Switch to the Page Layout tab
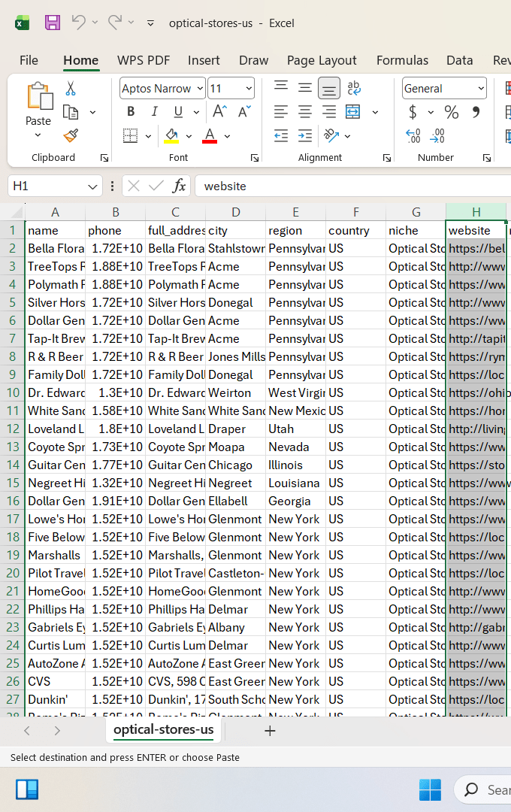The image size is (511, 812). (x=322, y=61)
